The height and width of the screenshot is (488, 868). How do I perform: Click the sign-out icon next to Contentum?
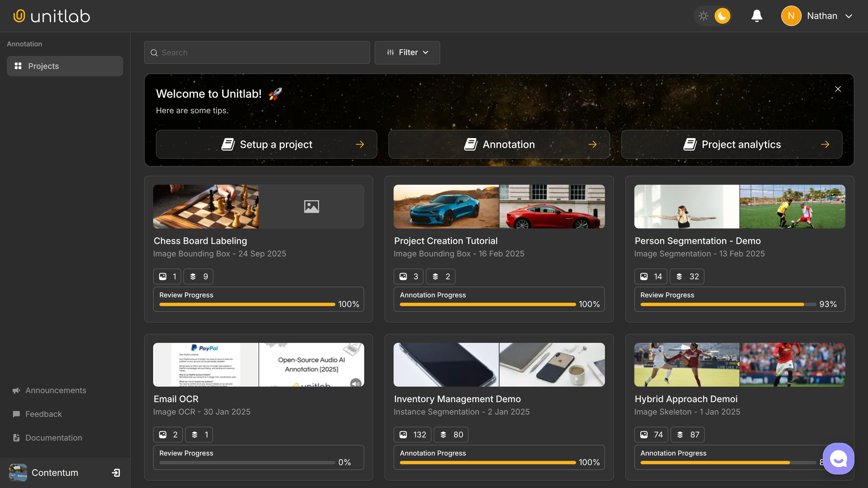115,472
